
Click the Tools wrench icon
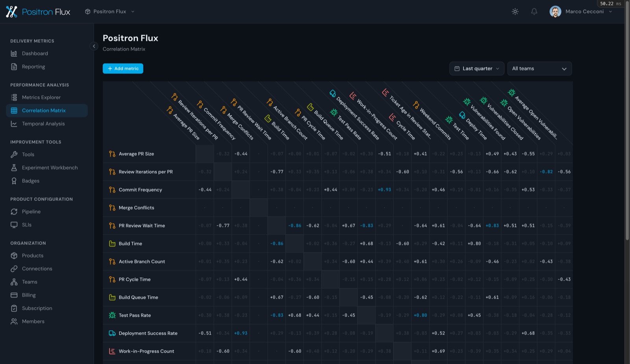14,155
